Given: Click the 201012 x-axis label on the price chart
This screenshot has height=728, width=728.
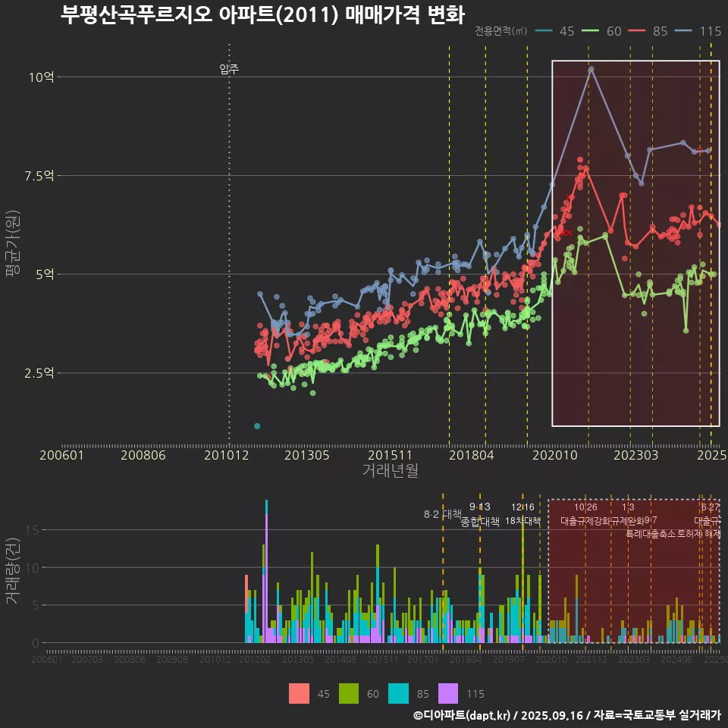Looking at the screenshot, I should point(227,455).
